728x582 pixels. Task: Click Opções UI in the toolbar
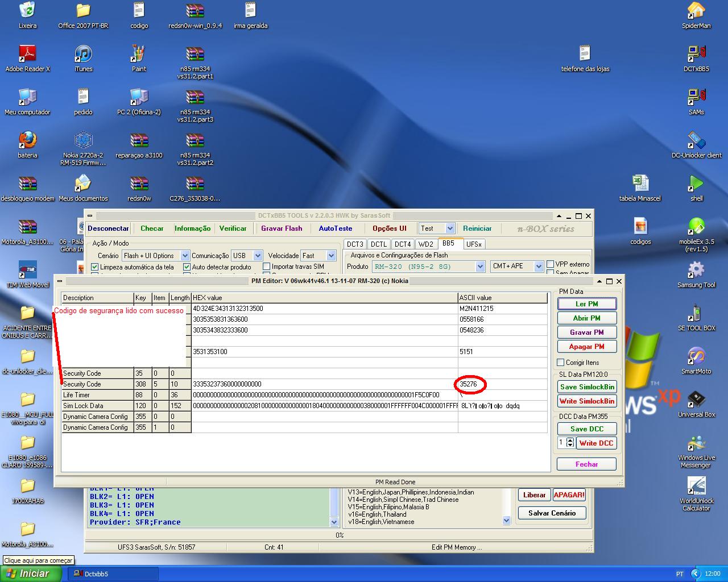tap(390, 228)
